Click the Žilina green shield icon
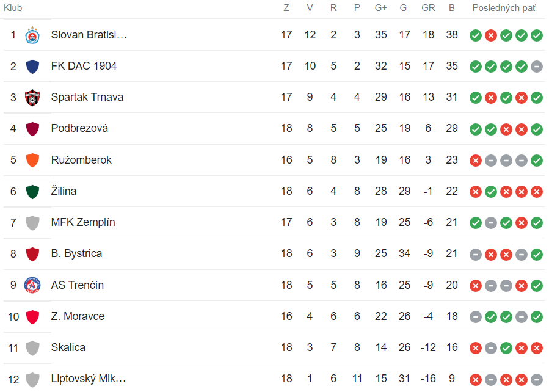Screen dimensions: 549x392 coord(32,191)
